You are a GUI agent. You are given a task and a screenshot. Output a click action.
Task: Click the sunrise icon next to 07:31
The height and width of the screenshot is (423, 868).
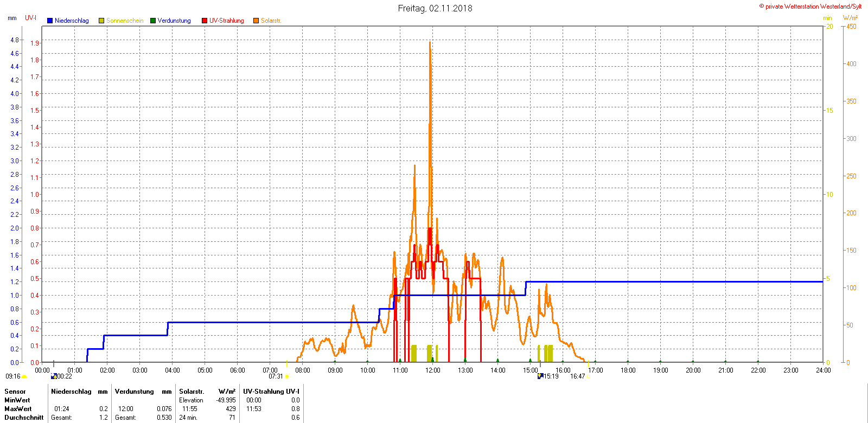pos(287,376)
